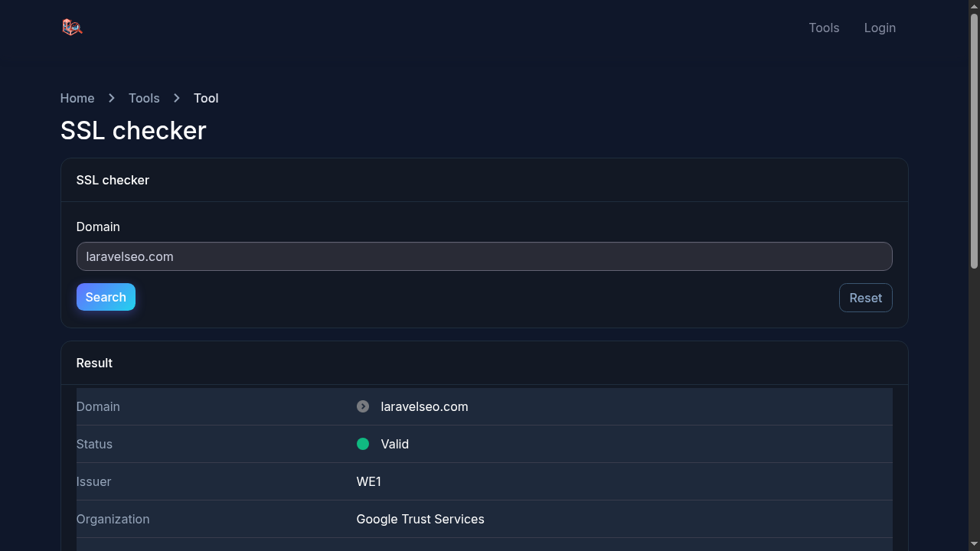Click the laravelseo.com domain favicon icon
This screenshot has width=980, height=551.
[363, 406]
